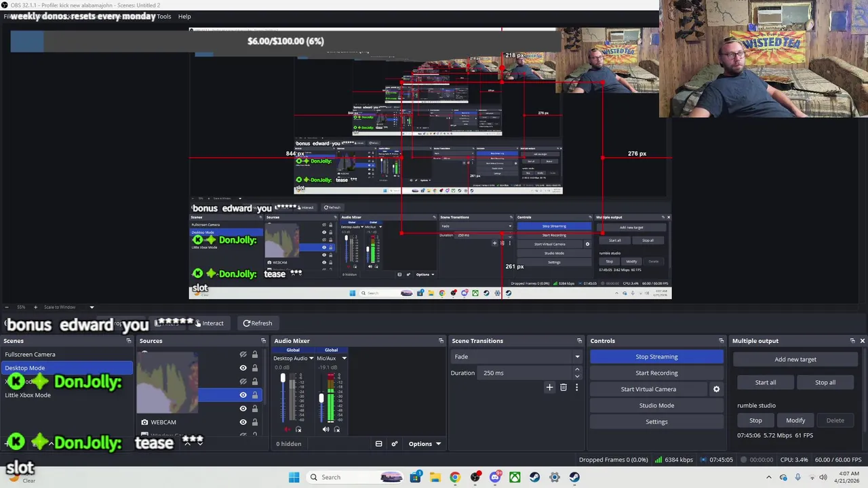Image resolution: width=868 pixels, height=488 pixels.
Task: Increase transition duration with up arrow
Action: (577, 370)
